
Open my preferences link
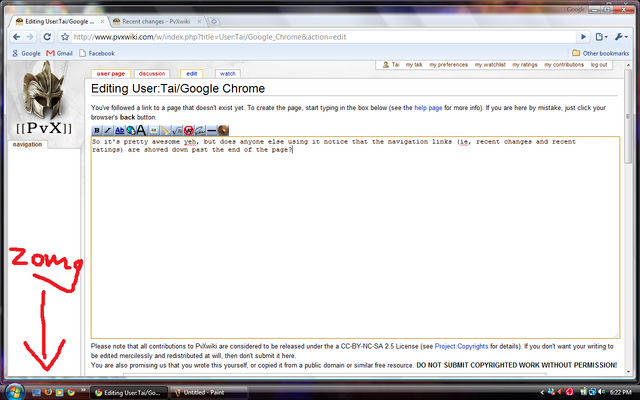coord(448,64)
